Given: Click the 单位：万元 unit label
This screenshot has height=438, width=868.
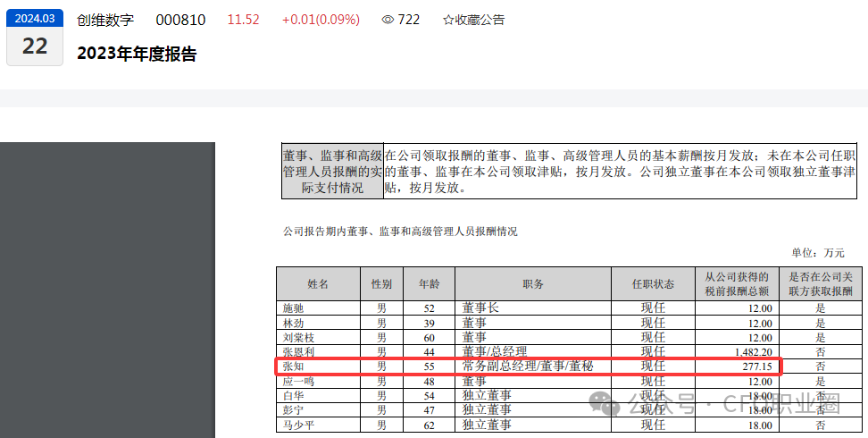Looking at the screenshot, I should tap(818, 253).
